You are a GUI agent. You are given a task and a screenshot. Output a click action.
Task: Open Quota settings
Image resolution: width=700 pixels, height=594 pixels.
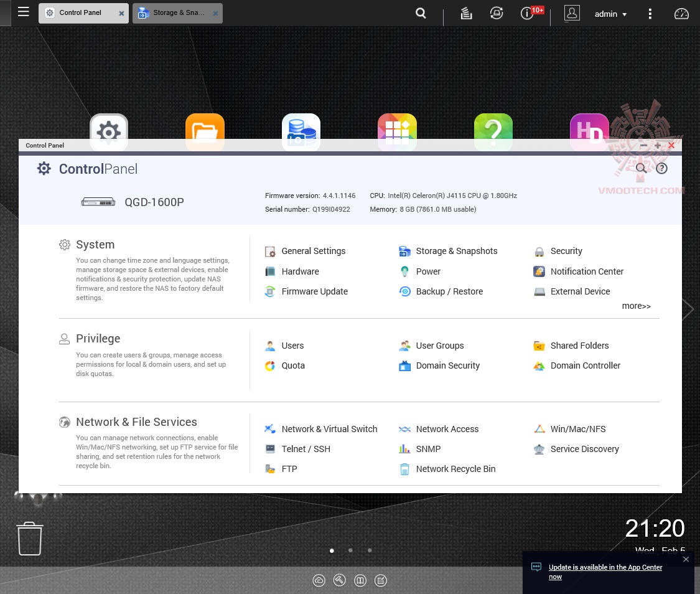point(285,365)
